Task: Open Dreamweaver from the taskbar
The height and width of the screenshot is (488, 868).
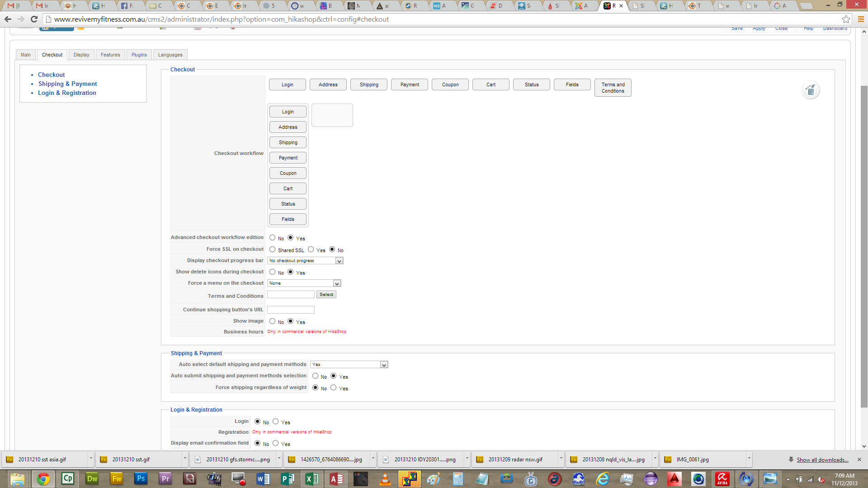Action: [x=92, y=479]
